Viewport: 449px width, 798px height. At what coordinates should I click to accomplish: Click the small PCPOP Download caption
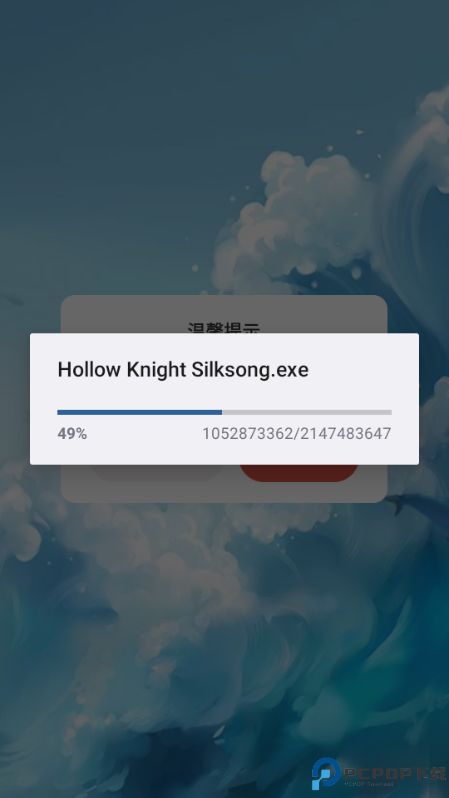369,784
